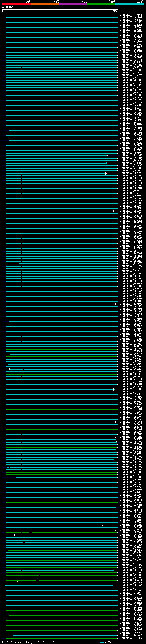Click hit label UniRef100_P49395
The height and width of the screenshot is (644, 146).
(x=131, y=397)
